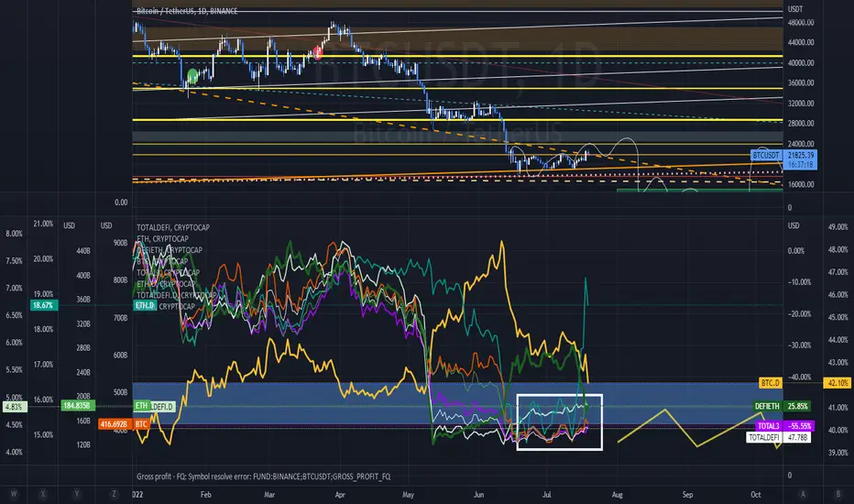
Task: Click -10.00% on the right scale
Action: pyautogui.click(x=799, y=282)
